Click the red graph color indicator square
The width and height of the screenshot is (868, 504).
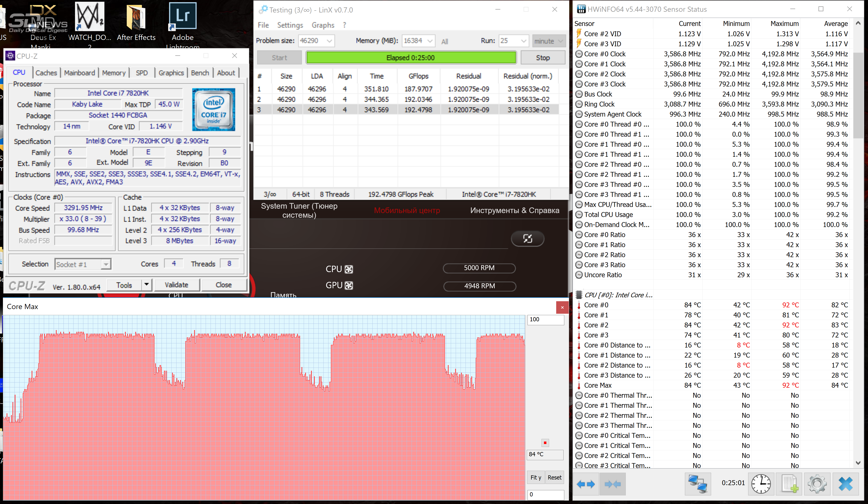(545, 443)
